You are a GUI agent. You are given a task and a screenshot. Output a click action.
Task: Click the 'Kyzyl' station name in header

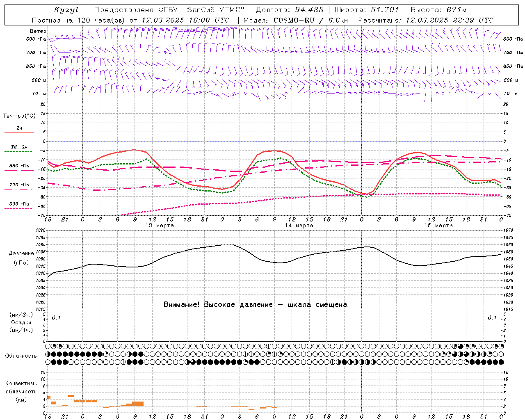(66, 10)
